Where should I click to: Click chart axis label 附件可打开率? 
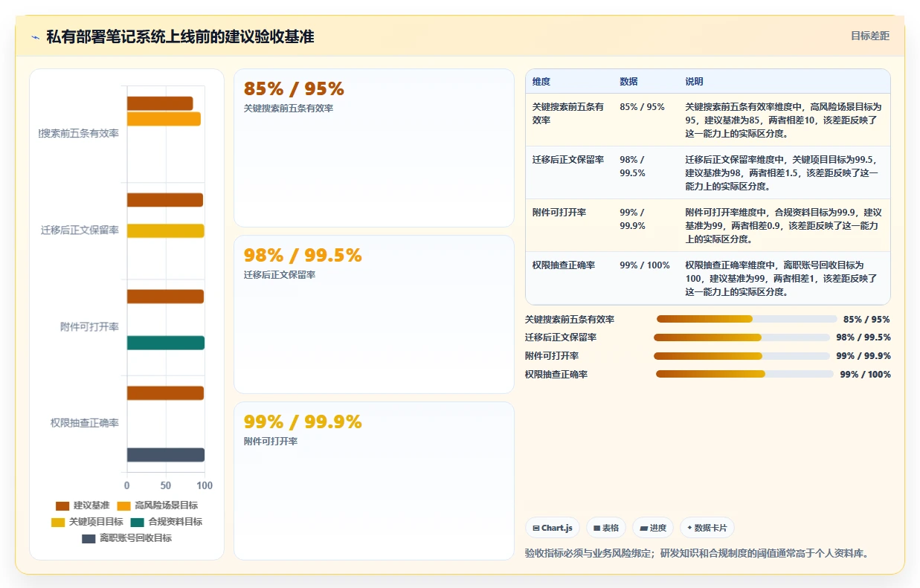pyautogui.click(x=89, y=327)
